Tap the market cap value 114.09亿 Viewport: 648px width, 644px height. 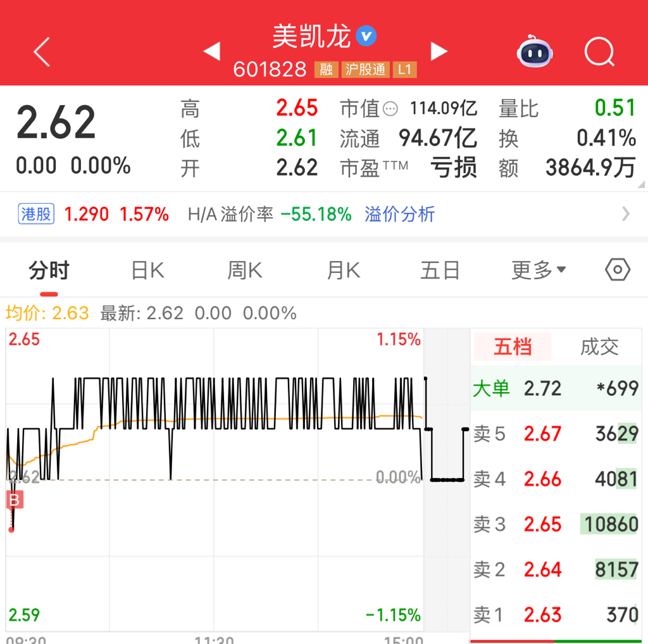[x=444, y=108]
